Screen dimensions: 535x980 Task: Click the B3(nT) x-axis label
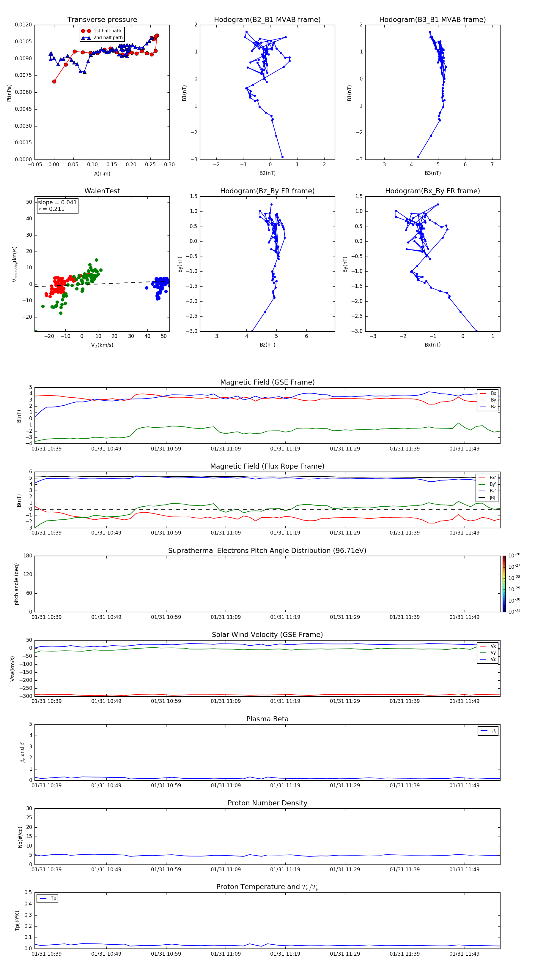point(432,173)
